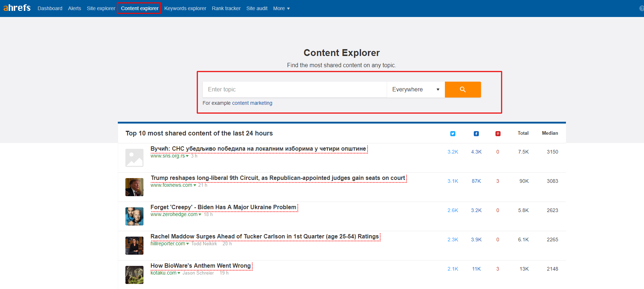Click the www.sns.org.rs domain link
The image size is (644, 289).
click(168, 156)
